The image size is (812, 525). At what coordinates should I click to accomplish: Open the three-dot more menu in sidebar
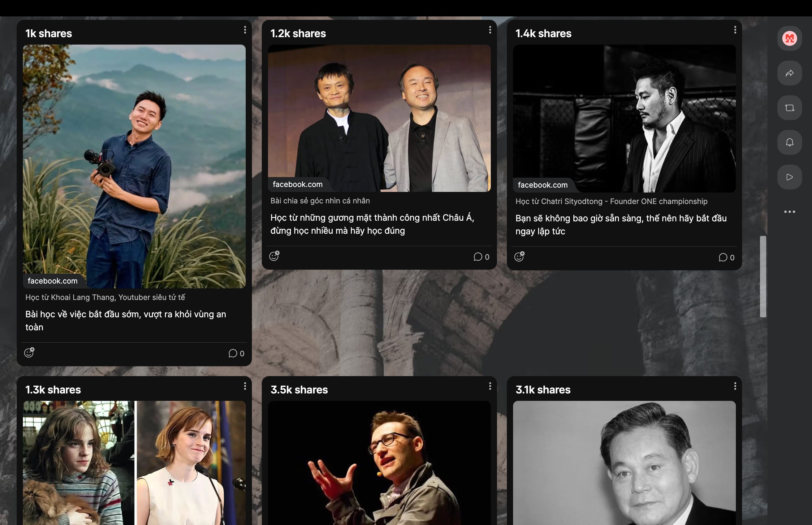pyautogui.click(x=789, y=212)
